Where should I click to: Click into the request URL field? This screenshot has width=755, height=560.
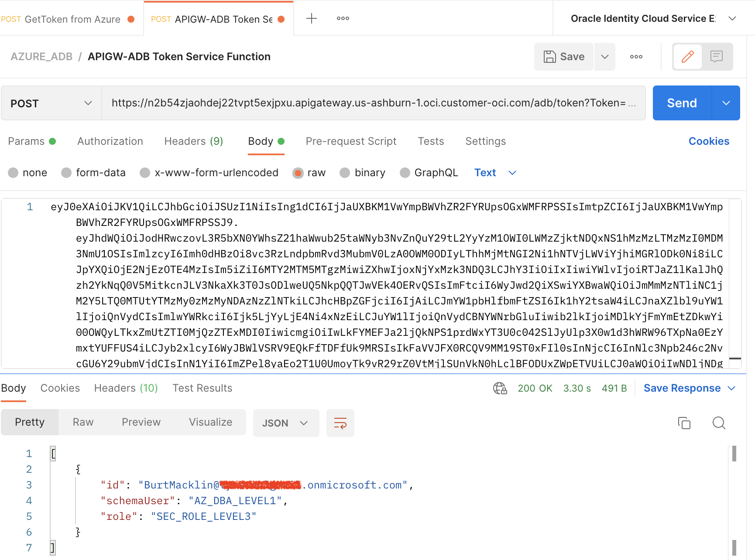(x=369, y=103)
